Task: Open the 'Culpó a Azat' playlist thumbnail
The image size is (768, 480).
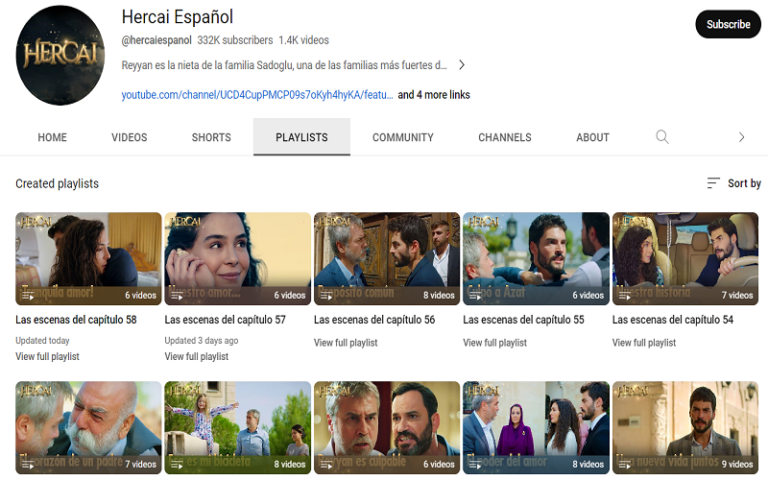Action: point(536,259)
